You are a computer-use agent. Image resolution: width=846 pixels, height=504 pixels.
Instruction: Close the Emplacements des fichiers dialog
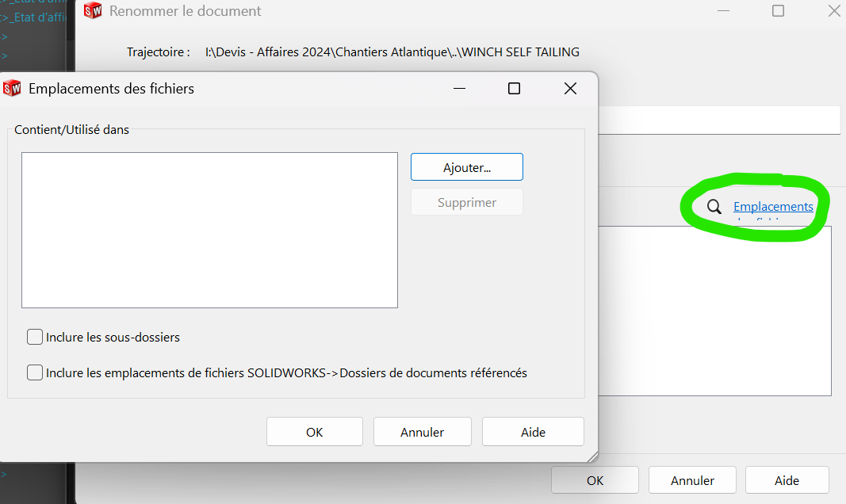(x=570, y=89)
